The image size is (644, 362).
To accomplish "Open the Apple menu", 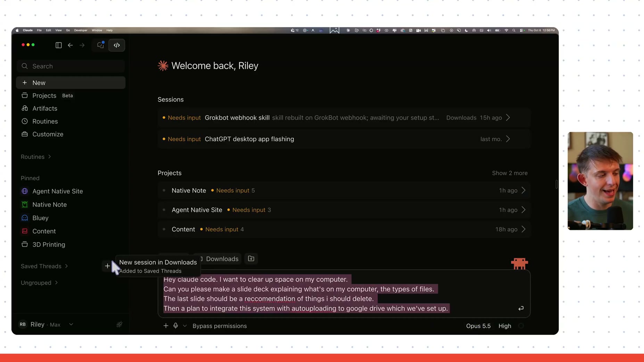I will pyautogui.click(x=17, y=30).
